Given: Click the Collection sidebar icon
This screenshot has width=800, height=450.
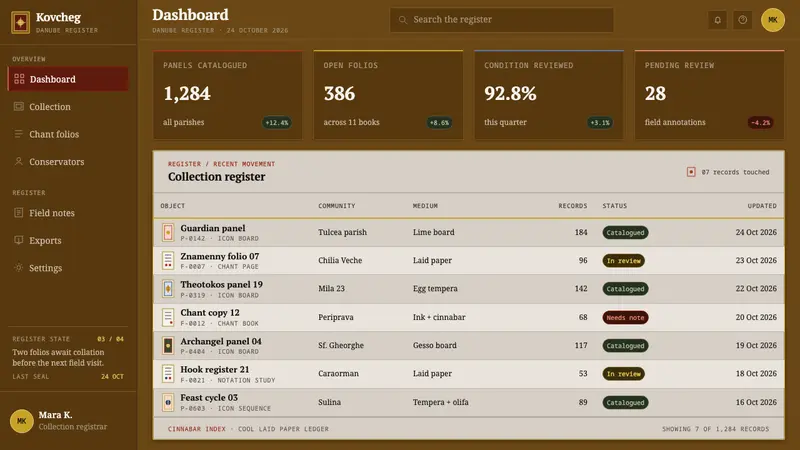Looking at the screenshot, I should click(x=19, y=107).
